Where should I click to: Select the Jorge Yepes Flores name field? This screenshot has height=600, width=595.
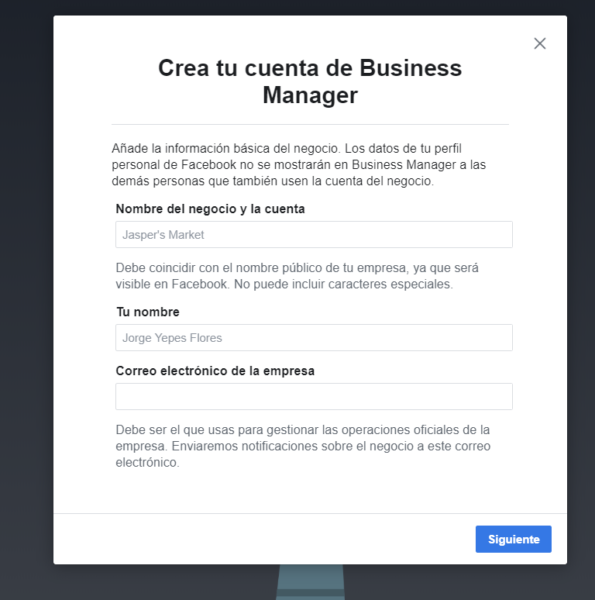(314, 338)
